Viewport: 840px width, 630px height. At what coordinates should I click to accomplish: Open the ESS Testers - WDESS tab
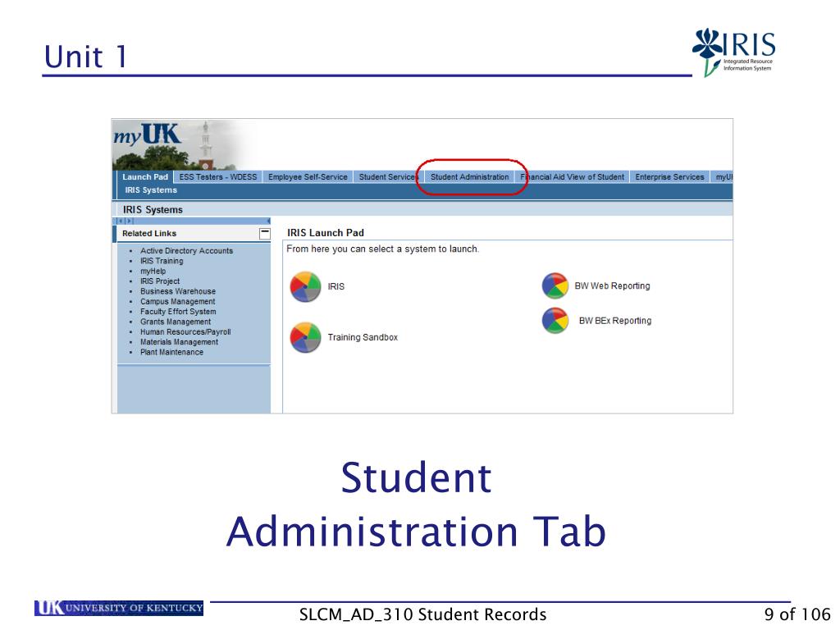(x=218, y=177)
